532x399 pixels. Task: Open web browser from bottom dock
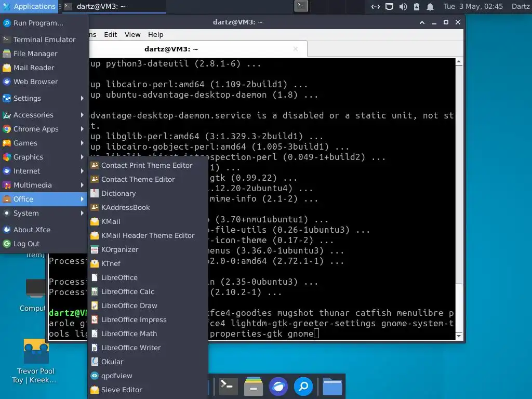click(x=278, y=386)
